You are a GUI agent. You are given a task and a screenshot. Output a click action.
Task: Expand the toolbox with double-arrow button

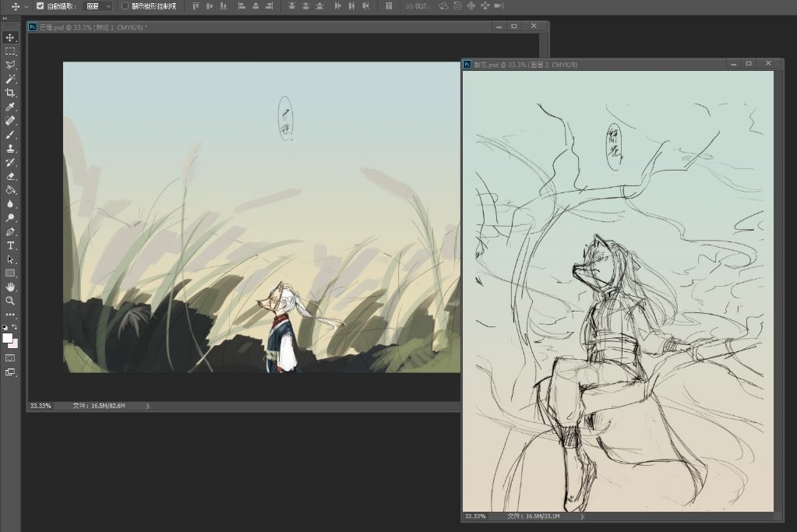pyautogui.click(x=5, y=19)
